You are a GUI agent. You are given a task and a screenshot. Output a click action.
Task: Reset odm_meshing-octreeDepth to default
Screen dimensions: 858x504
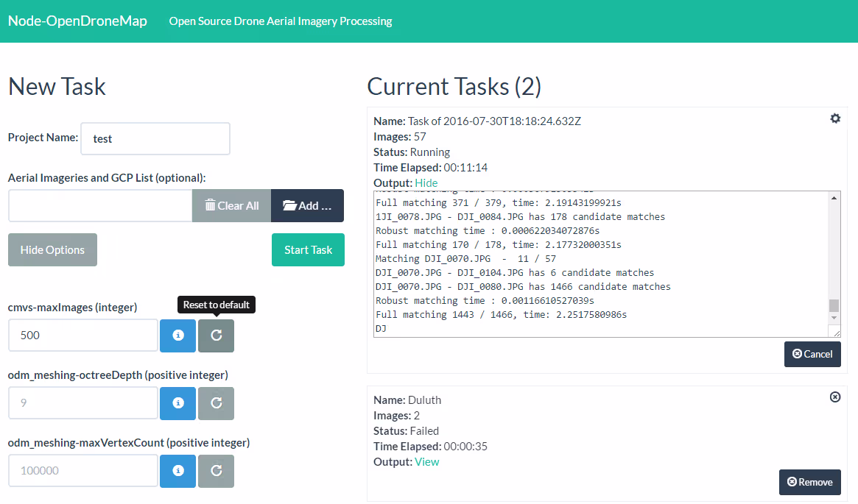pyautogui.click(x=216, y=403)
